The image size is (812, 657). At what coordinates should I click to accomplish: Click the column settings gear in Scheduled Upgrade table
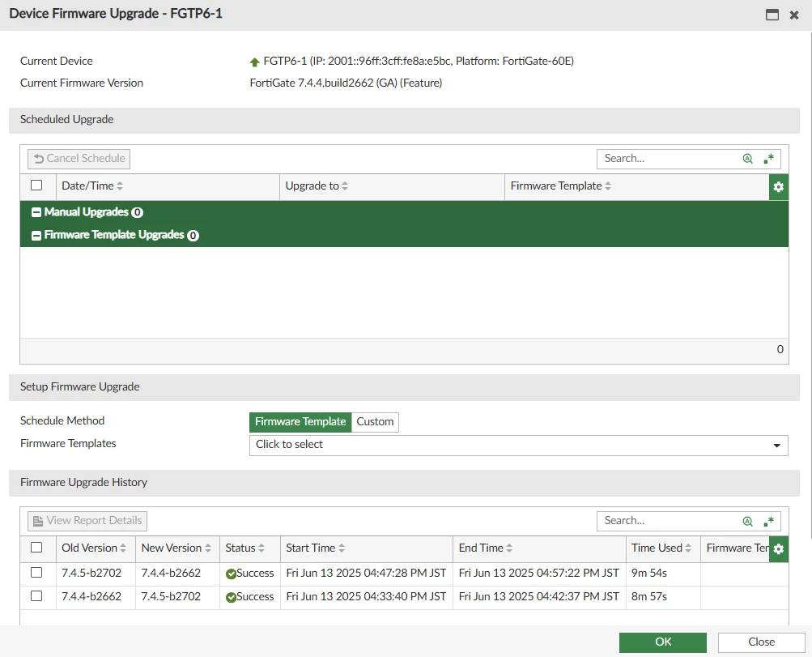pyautogui.click(x=778, y=186)
